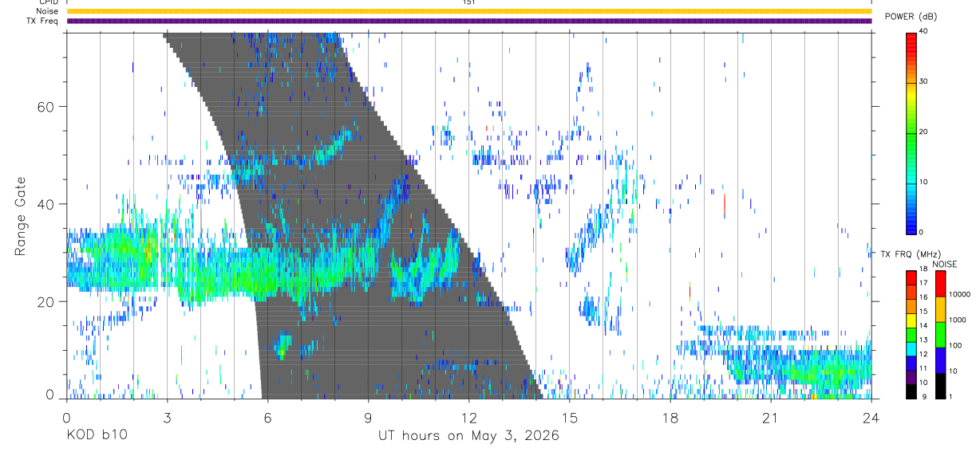Click the 'KOD b10' label
Viewport: 980px width, 452px height.
point(97,436)
